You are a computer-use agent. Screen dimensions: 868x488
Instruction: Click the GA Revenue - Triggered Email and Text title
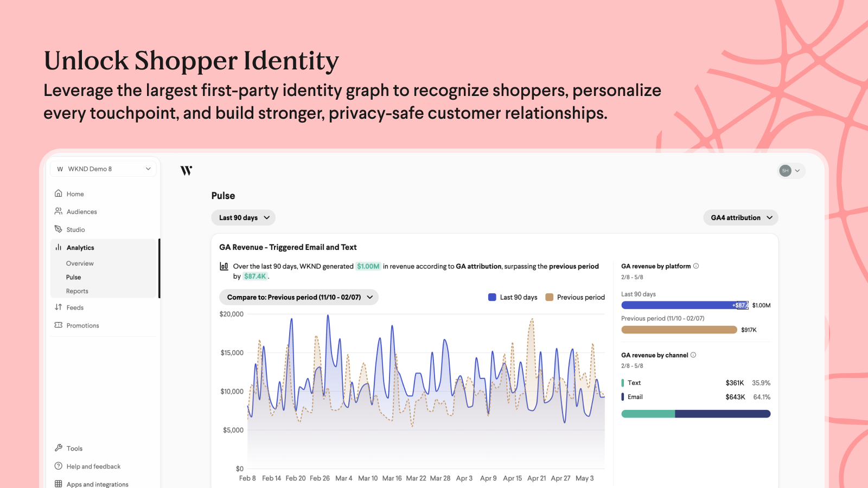coord(288,247)
